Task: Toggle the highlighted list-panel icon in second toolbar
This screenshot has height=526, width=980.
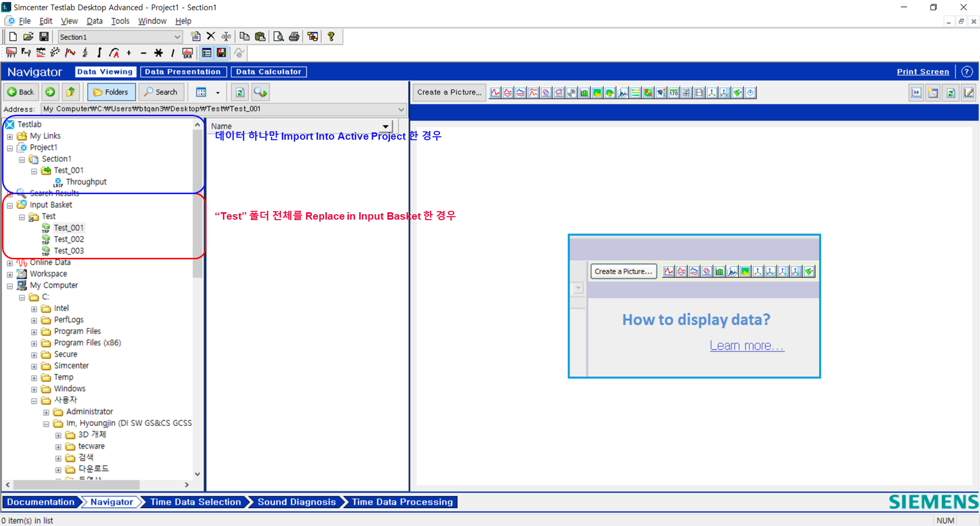Action: click(207, 52)
